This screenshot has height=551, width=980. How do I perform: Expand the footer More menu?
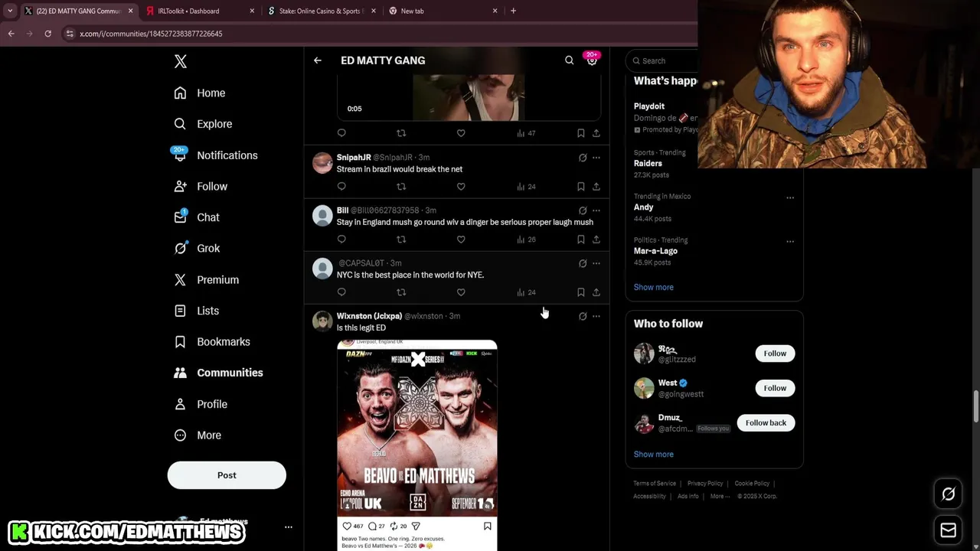point(720,497)
